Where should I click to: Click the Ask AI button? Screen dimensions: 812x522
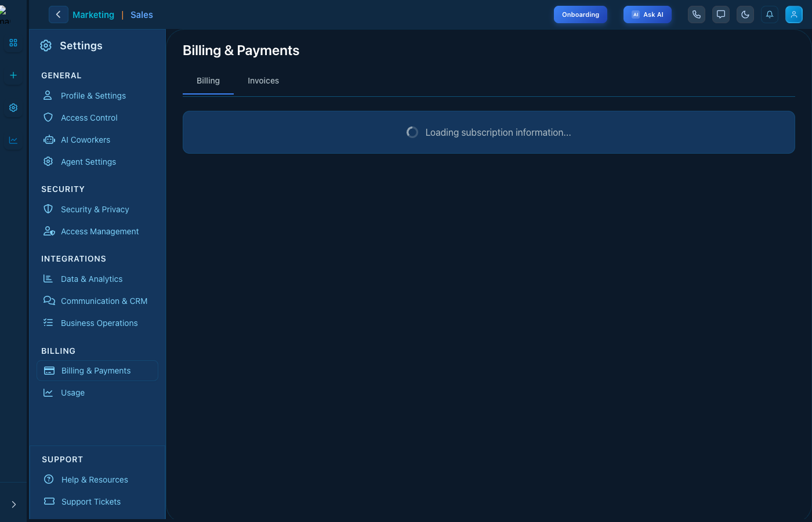[x=647, y=14]
